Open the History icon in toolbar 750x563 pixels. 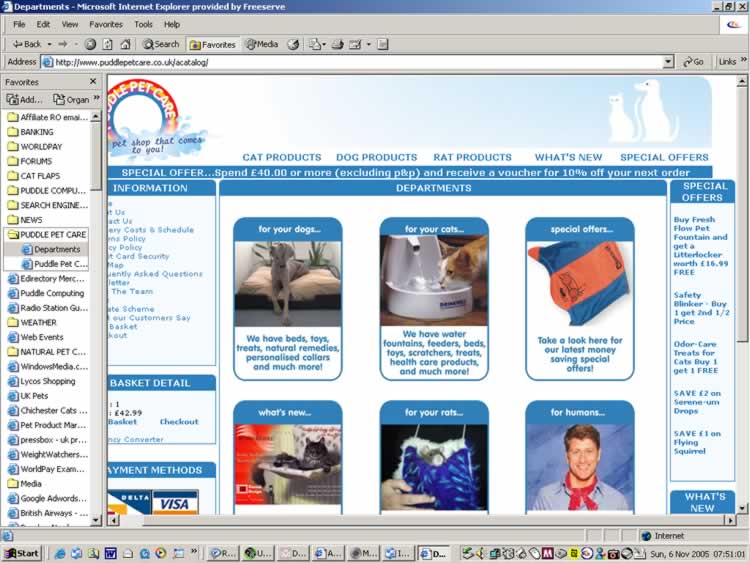point(293,44)
